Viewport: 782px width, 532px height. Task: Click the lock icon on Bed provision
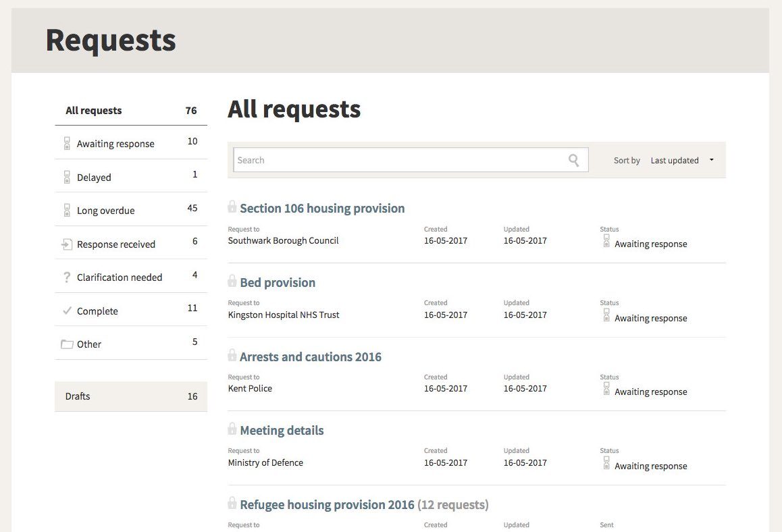tap(232, 282)
